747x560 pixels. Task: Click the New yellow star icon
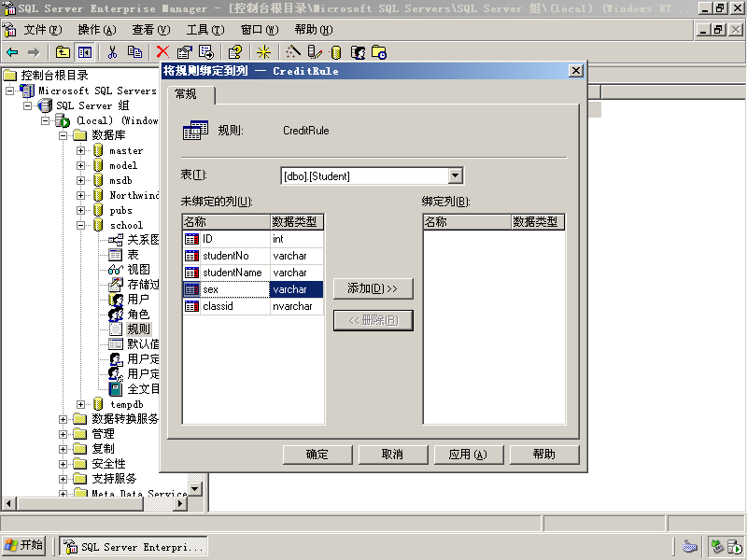[x=263, y=52]
